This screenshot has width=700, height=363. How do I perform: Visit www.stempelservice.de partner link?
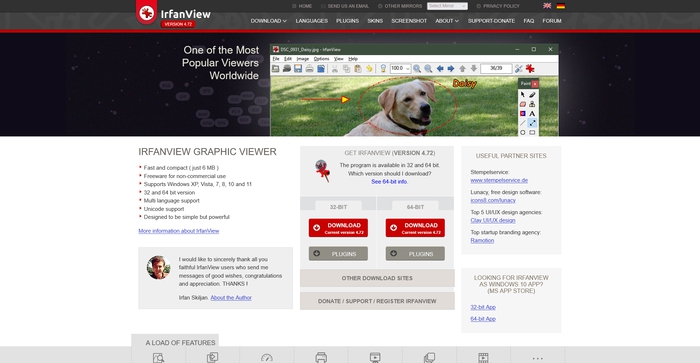[x=499, y=180]
